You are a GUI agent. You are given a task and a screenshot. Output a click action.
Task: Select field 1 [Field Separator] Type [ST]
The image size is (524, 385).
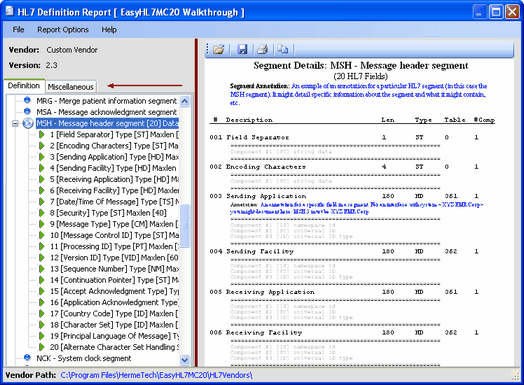point(114,135)
